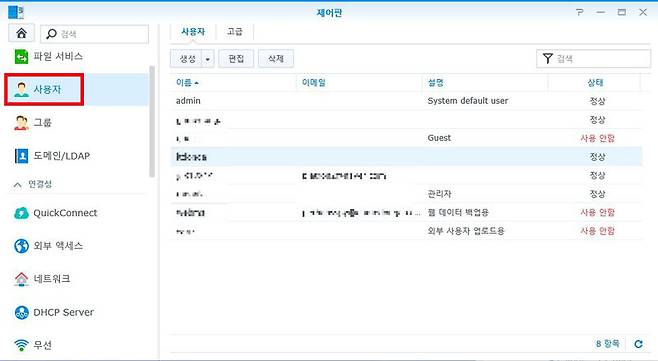Go to Control Panel home icon
Viewport: 658px width, 361px height.
click(x=21, y=33)
